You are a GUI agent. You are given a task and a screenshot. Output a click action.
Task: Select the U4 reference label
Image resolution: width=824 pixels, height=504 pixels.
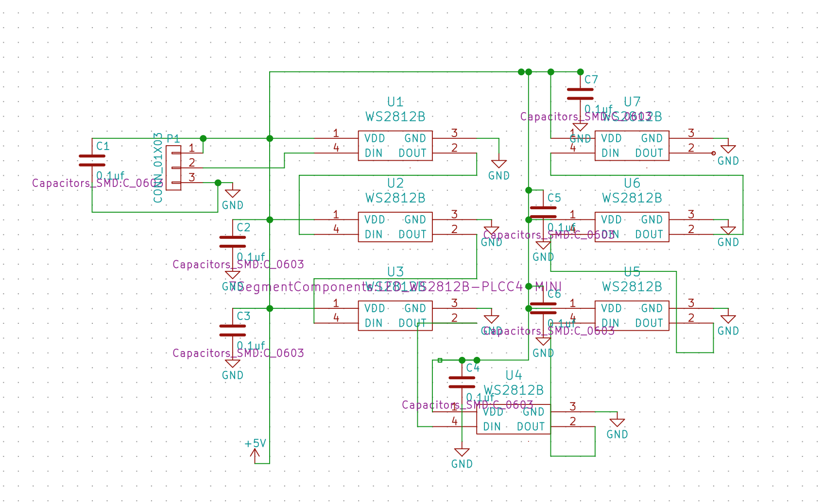click(514, 375)
